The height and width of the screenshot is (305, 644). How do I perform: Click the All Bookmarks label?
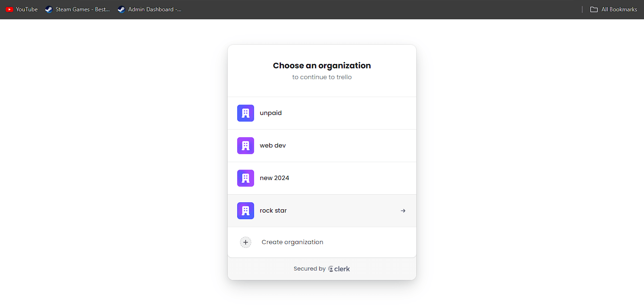(619, 9)
